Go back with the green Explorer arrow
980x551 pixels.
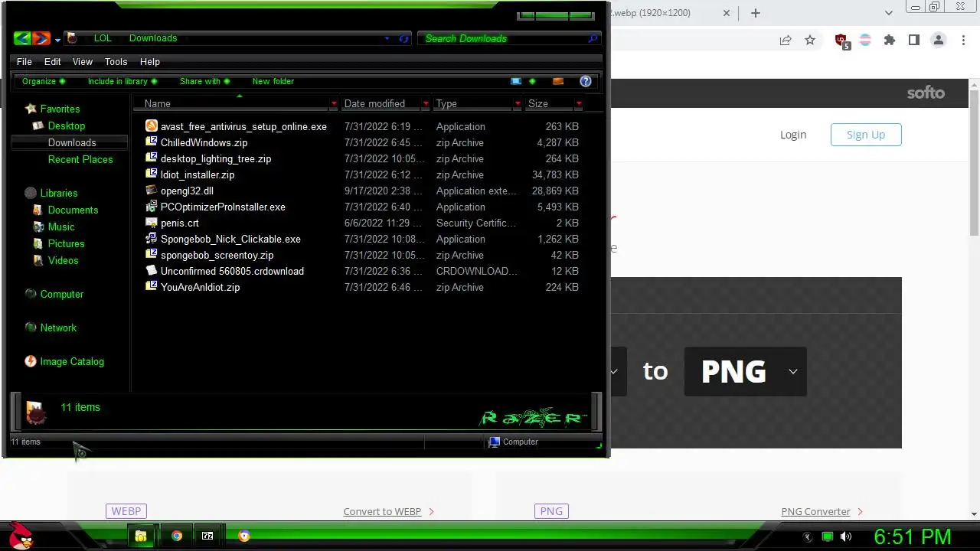point(22,38)
